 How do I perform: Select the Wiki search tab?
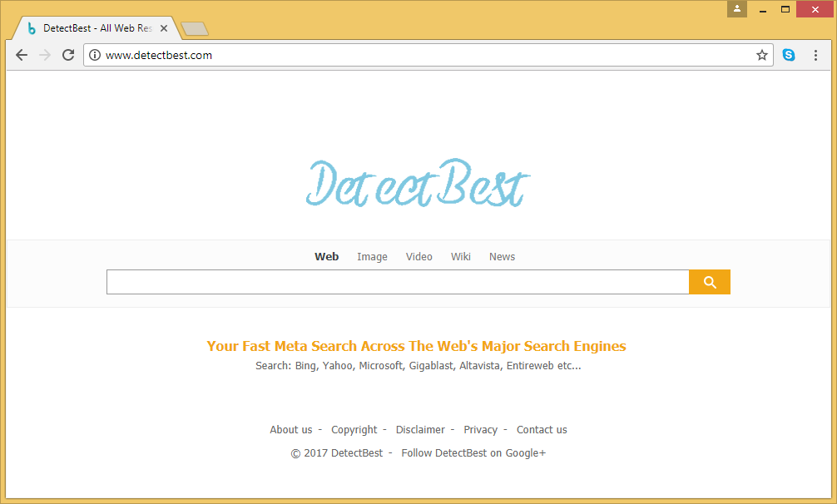(460, 257)
